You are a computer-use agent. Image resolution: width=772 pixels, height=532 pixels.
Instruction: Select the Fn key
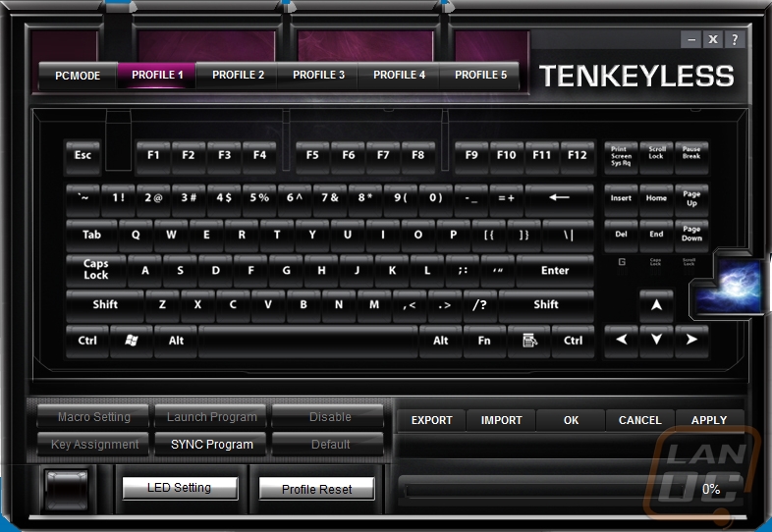point(484,341)
